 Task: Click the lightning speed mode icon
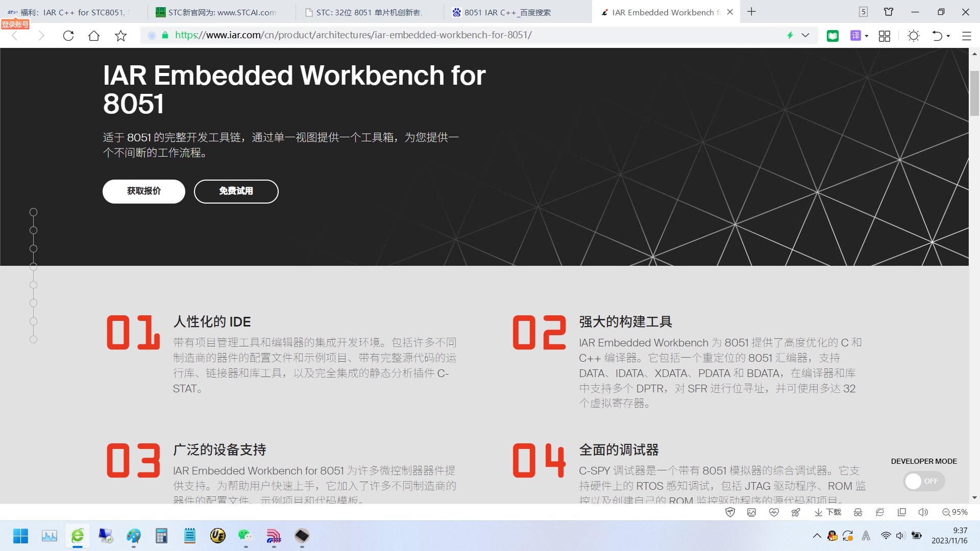click(x=790, y=35)
